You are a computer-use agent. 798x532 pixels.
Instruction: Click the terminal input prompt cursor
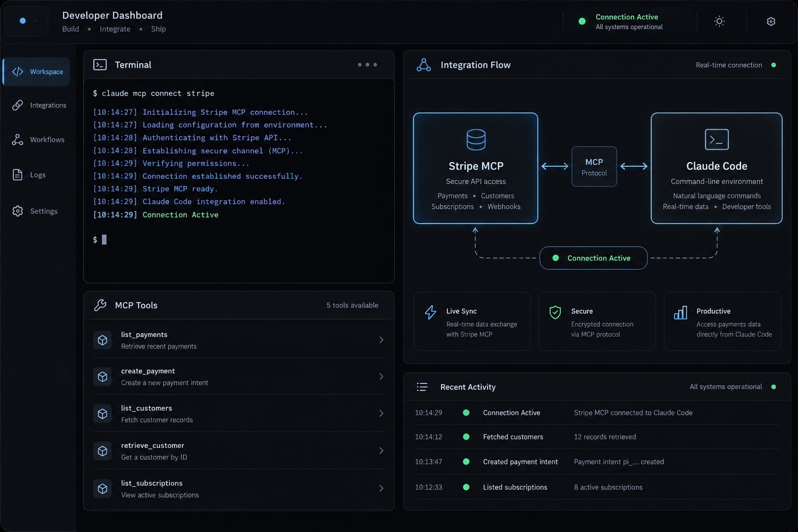coord(104,240)
